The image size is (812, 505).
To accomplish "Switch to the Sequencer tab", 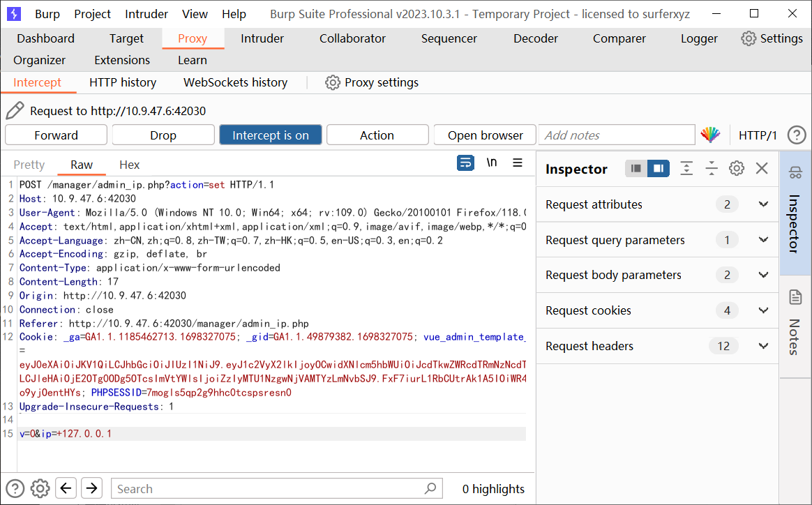I will tap(449, 38).
